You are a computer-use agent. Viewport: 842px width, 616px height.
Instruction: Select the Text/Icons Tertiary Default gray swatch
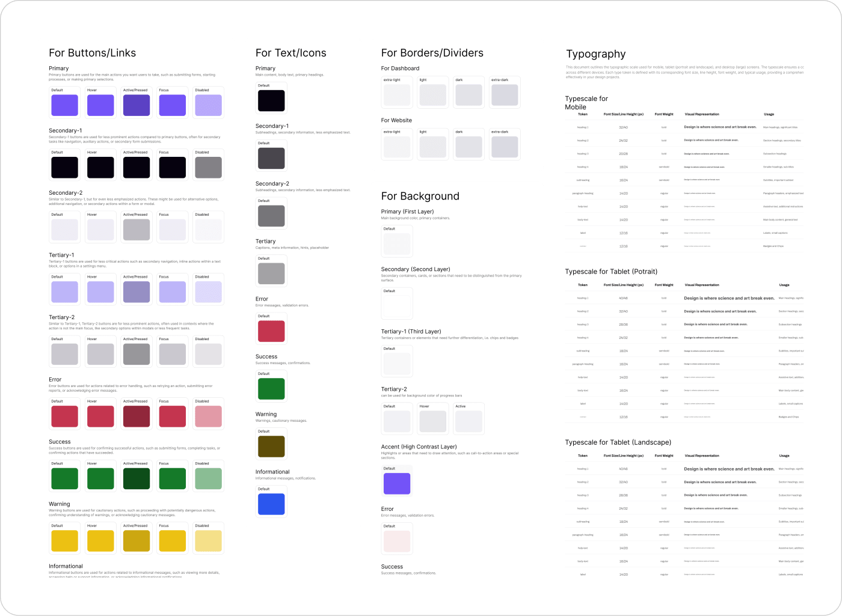point(271,273)
